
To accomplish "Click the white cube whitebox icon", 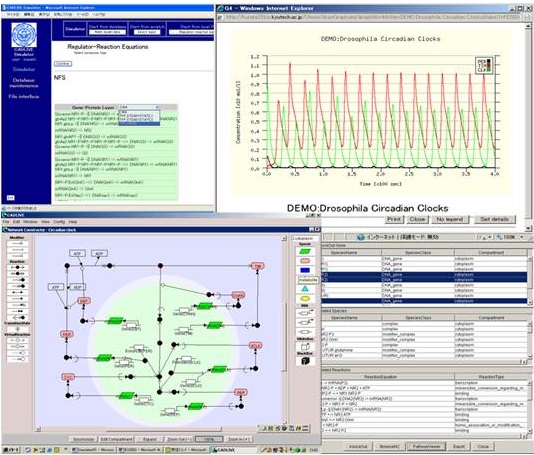I will tap(305, 347).
